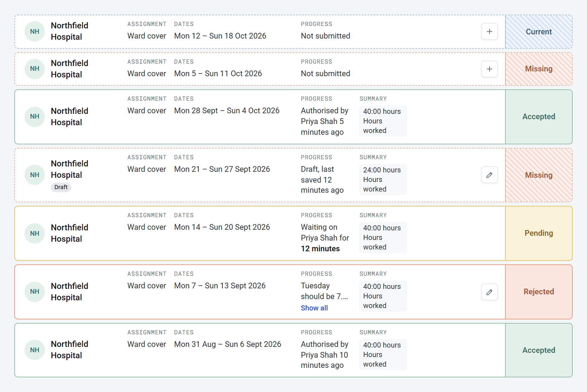Click the '24:00 hours' summary box
This screenshot has height=392, width=587.
coord(383,180)
